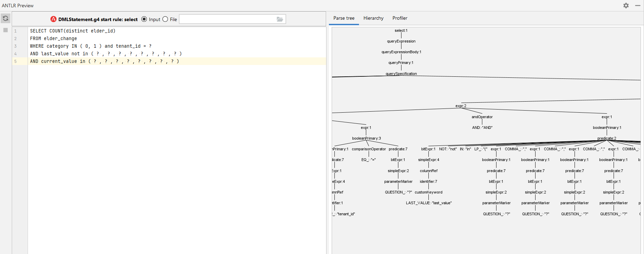Click the booleanPrimary:1 node under right expr:1
This screenshot has height=254, width=644.
(x=607, y=128)
